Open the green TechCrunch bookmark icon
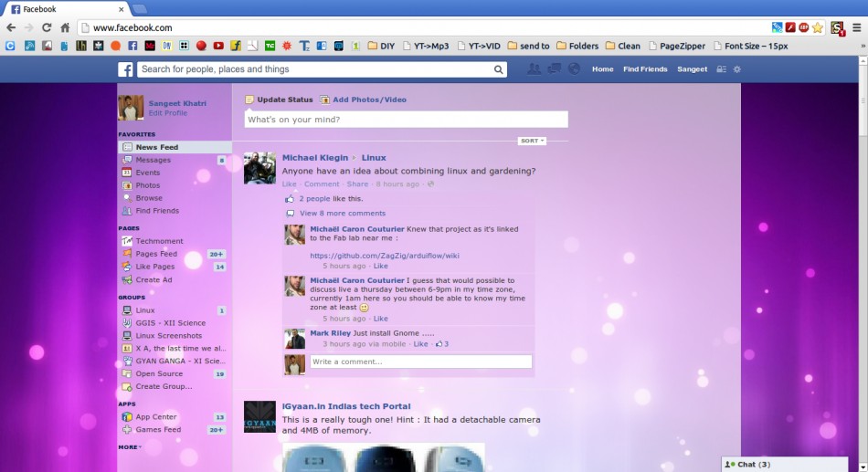The image size is (868, 472). [270, 46]
